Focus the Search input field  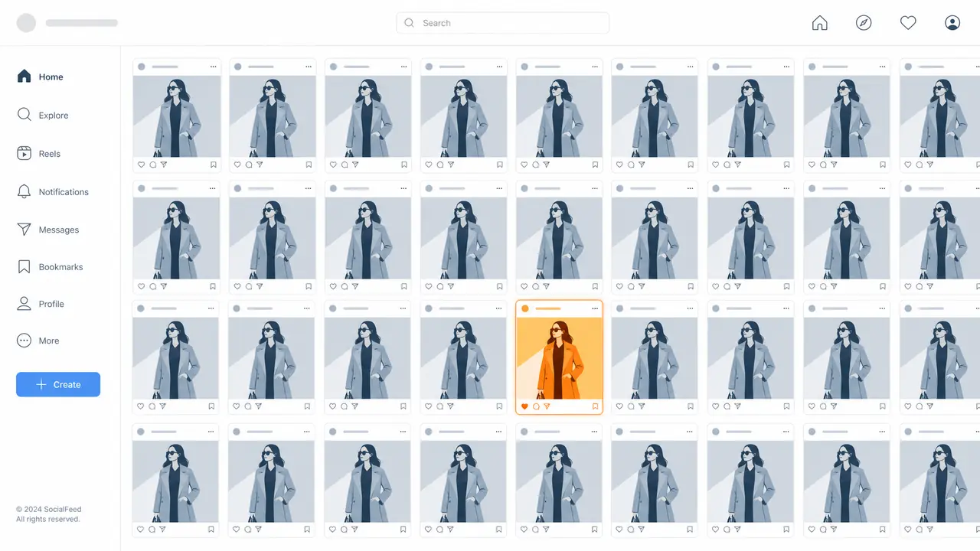click(x=503, y=23)
